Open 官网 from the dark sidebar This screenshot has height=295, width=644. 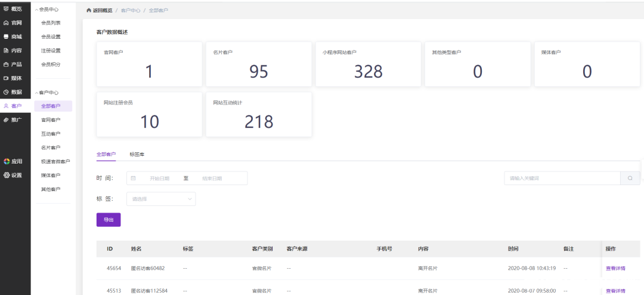[13, 23]
